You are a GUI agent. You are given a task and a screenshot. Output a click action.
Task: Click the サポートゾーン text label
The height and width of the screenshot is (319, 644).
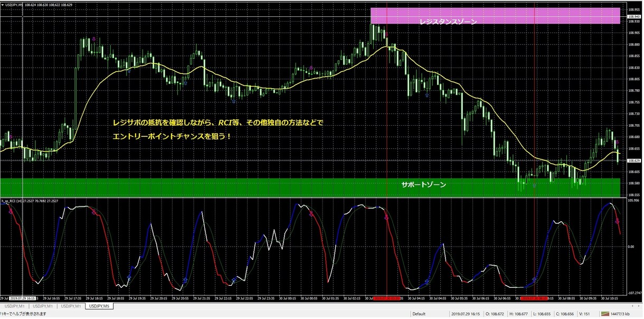point(423,185)
